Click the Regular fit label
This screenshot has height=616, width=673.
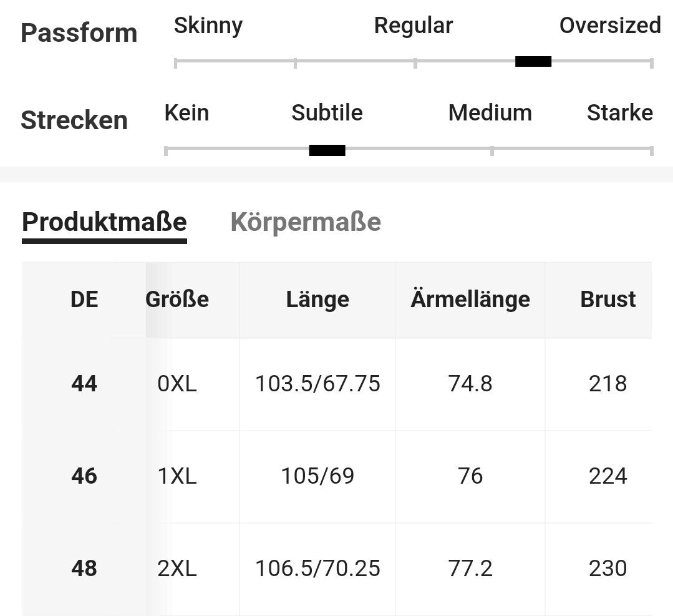[x=413, y=26]
